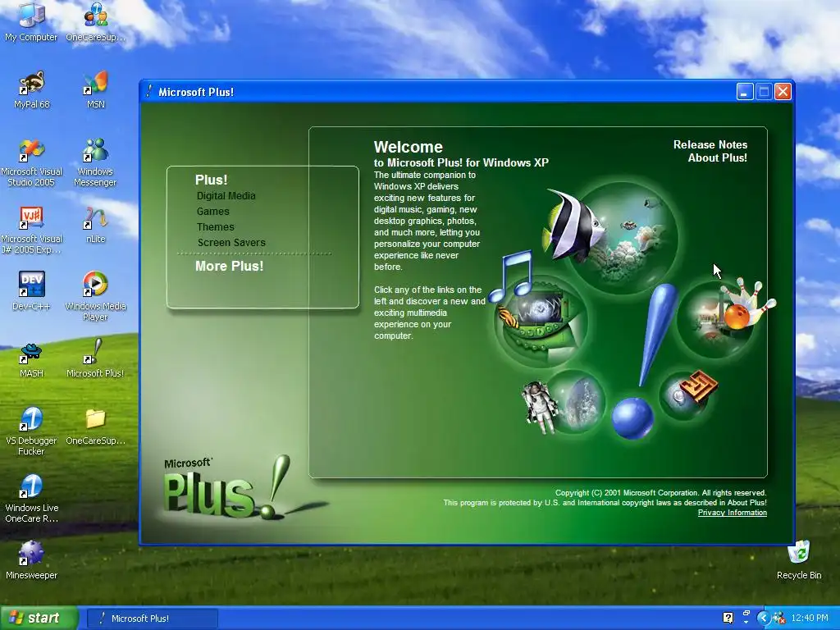Click the 12:40 PM clock

810,619
